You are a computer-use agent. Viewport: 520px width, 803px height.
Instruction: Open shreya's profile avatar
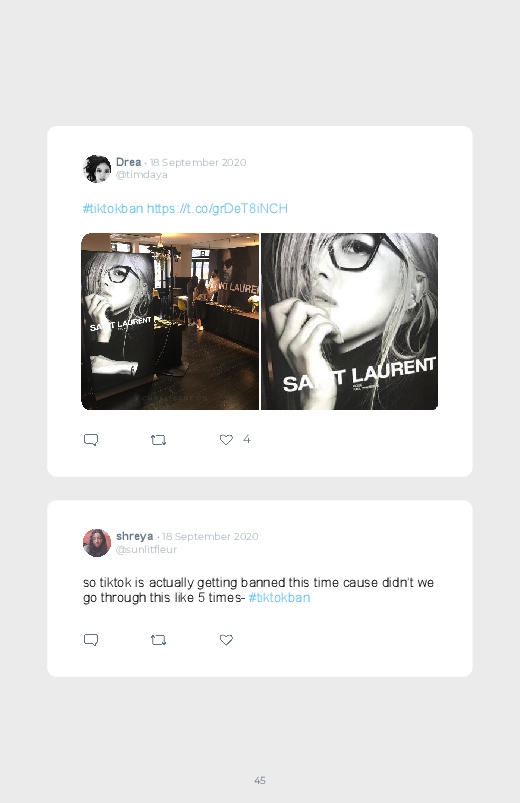[97, 542]
